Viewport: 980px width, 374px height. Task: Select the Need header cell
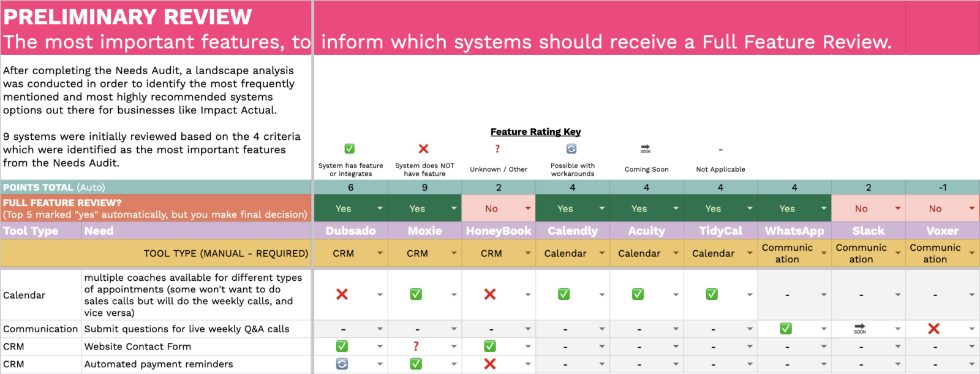197,231
